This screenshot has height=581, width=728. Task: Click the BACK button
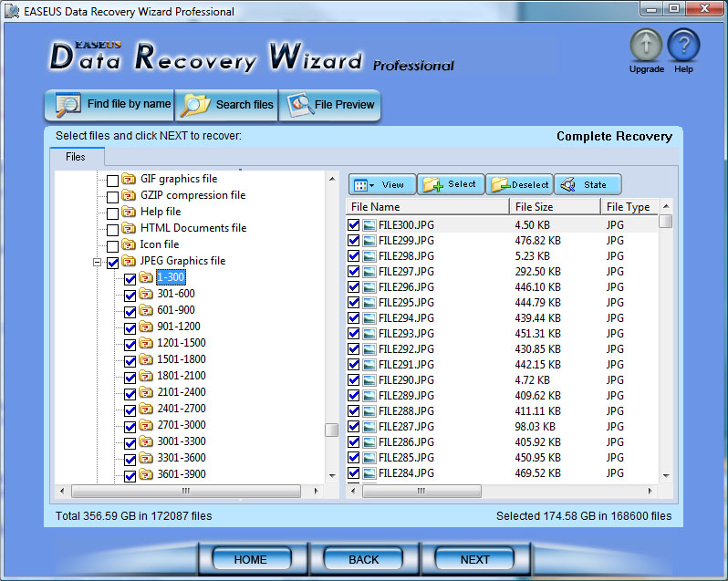point(363,559)
